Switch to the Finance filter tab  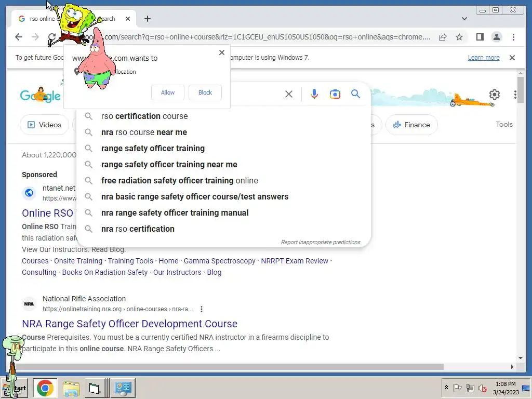pyautogui.click(x=411, y=125)
